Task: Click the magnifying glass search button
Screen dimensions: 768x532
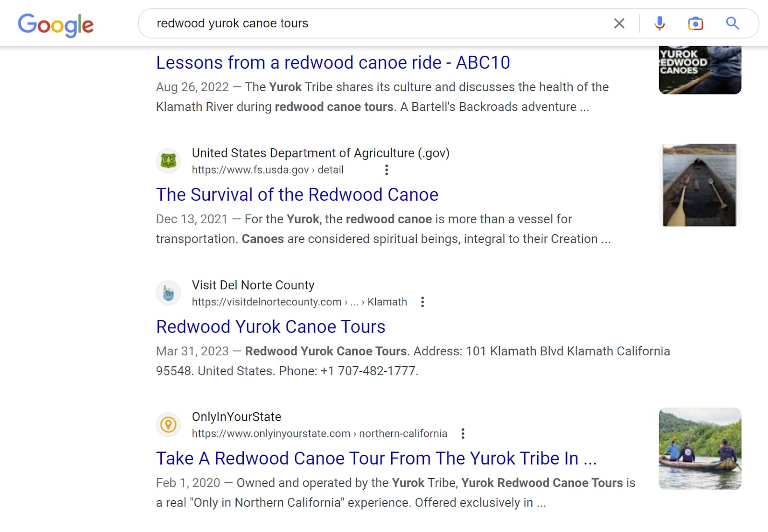Action: [x=732, y=24]
